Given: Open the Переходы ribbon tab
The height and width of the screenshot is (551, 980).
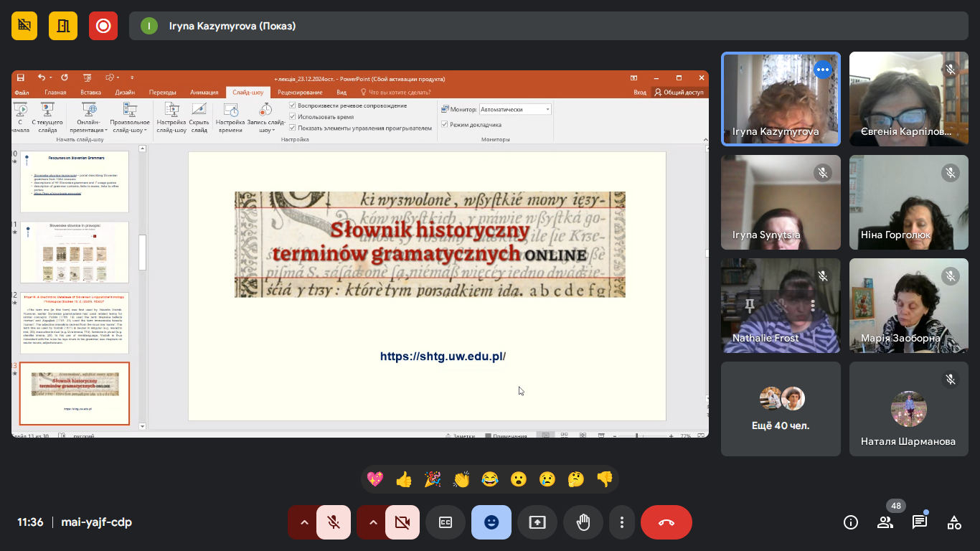Looking at the screenshot, I should [163, 92].
